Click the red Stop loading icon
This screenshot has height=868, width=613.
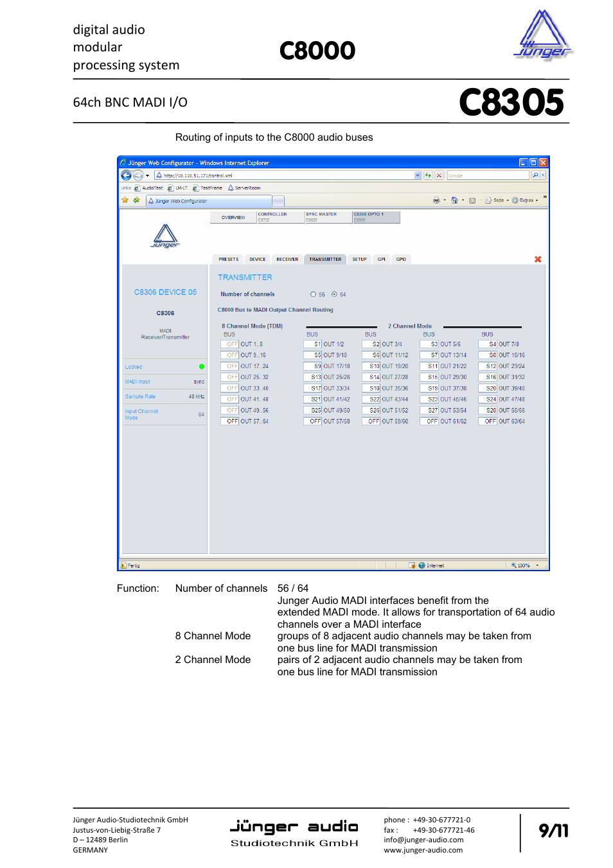click(439, 175)
